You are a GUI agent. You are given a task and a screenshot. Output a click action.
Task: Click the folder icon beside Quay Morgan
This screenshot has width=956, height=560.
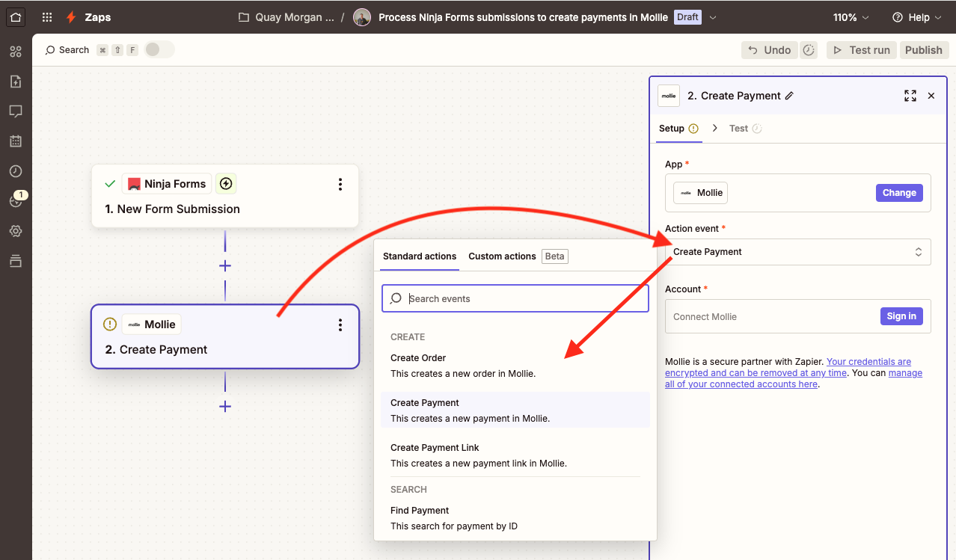[x=243, y=17]
